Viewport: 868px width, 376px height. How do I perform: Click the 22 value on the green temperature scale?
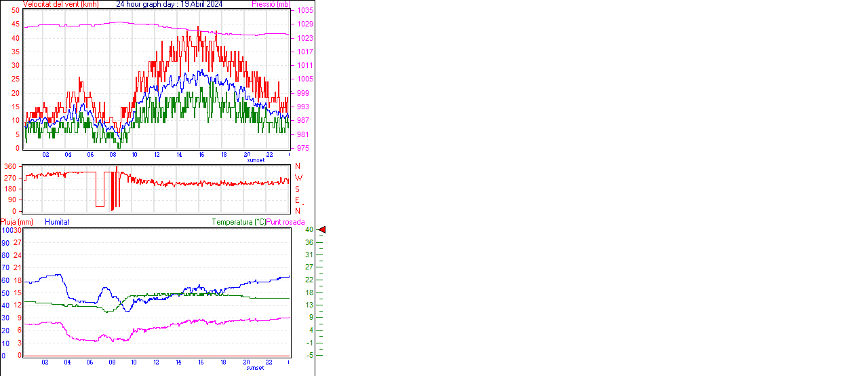pyautogui.click(x=309, y=280)
